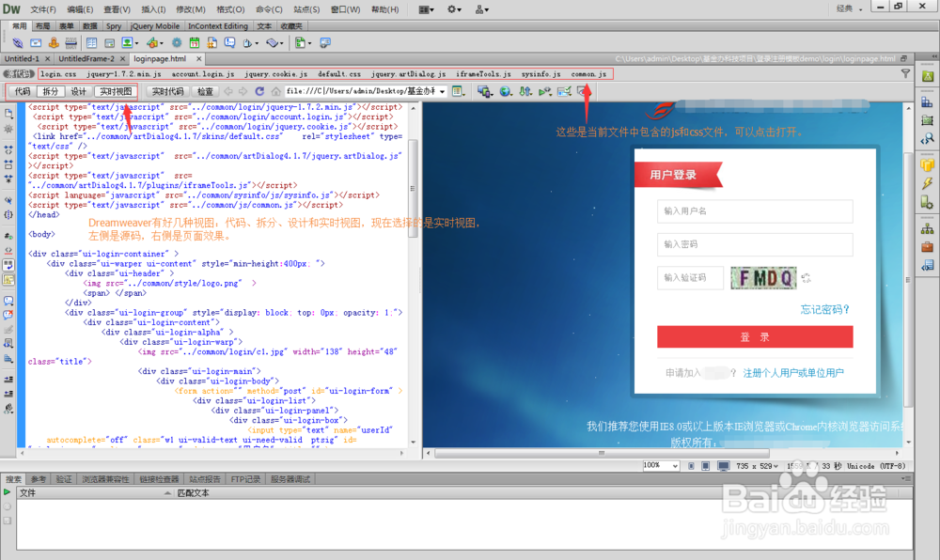Click the live view horizontal scrollbar
This screenshot has width=940, height=560.
(x=602, y=453)
